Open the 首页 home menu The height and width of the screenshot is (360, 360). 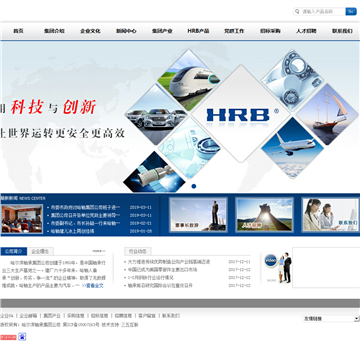[18, 31]
